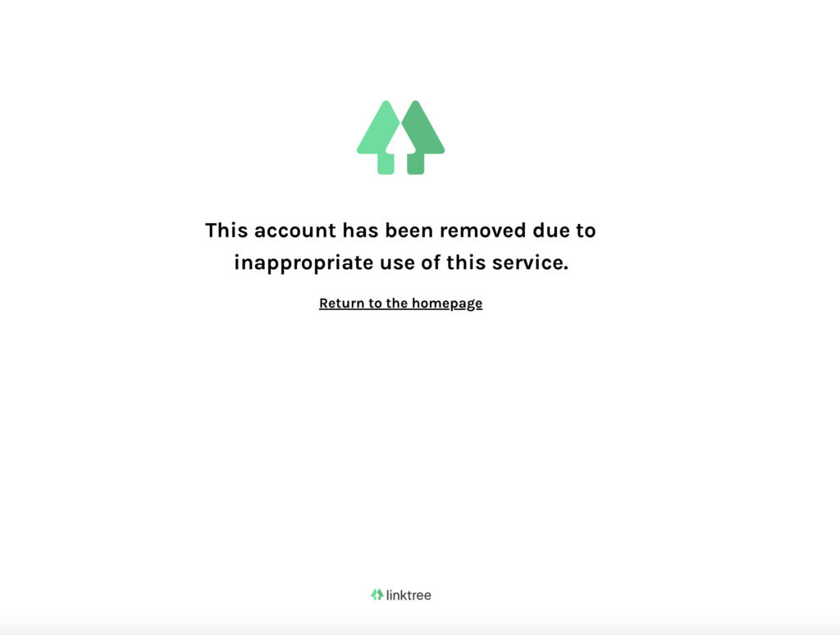Viewport: 840px width, 635px height.
Task: Click the gray bar at the page bottom
Action: tap(420, 627)
